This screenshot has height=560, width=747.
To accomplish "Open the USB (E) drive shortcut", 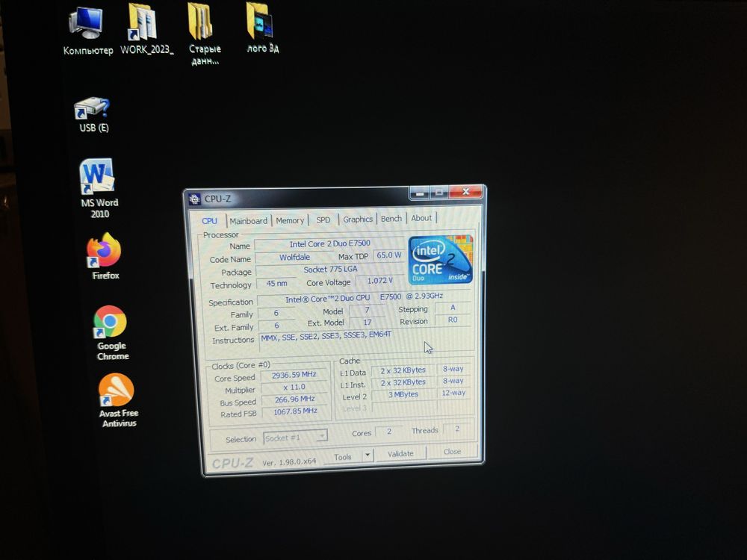I will click(x=93, y=115).
